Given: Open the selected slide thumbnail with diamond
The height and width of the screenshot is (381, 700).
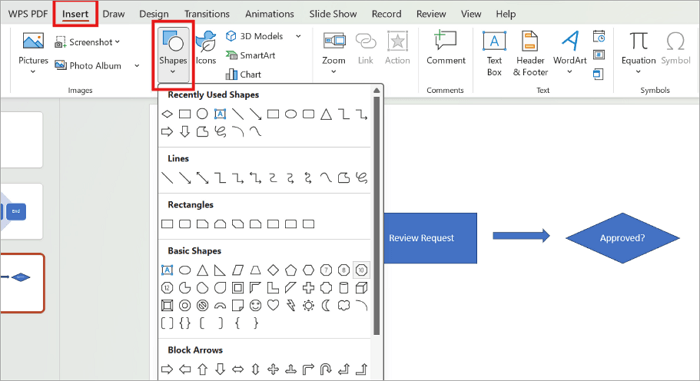Looking at the screenshot, I should tap(22, 283).
